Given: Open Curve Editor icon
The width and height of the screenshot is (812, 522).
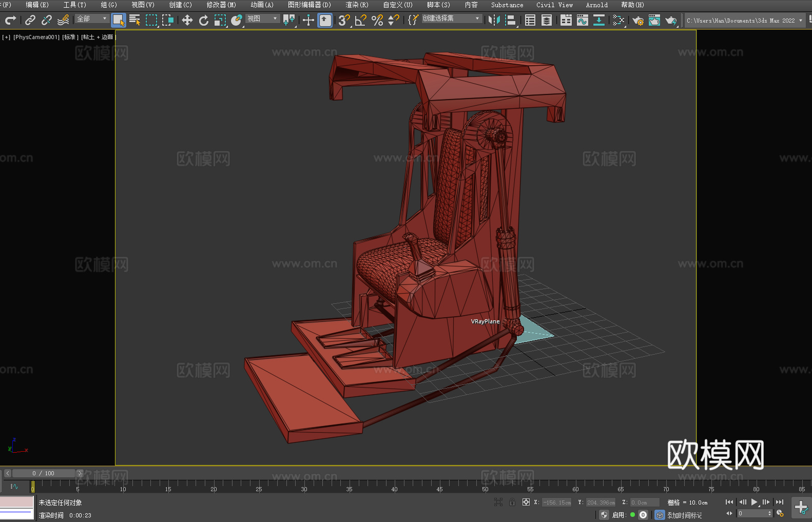Looking at the screenshot, I should tap(583, 20).
